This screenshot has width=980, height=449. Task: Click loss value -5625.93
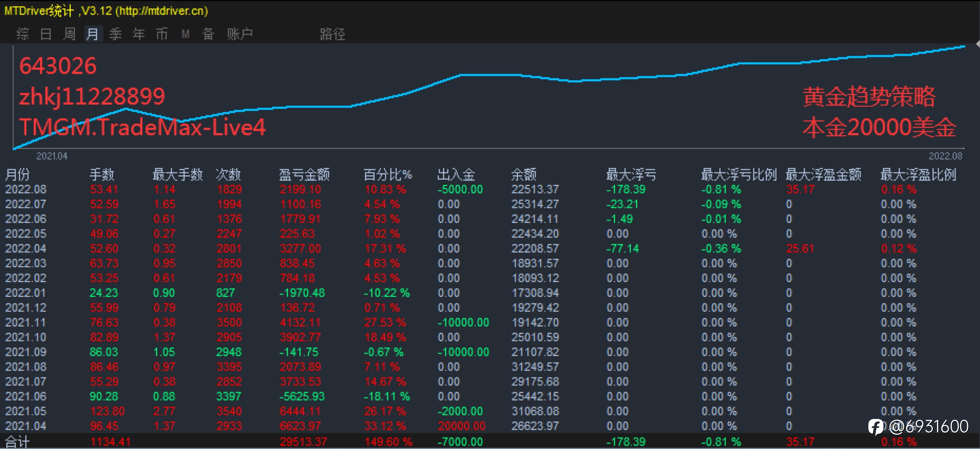pyautogui.click(x=302, y=396)
